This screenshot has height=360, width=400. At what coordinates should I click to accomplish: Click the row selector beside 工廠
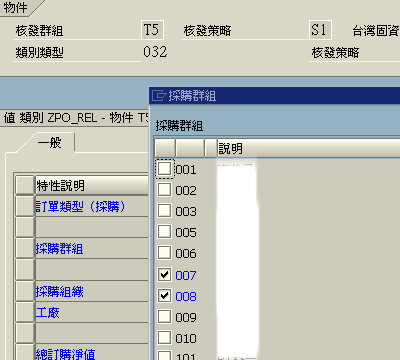click(x=25, y=312)
